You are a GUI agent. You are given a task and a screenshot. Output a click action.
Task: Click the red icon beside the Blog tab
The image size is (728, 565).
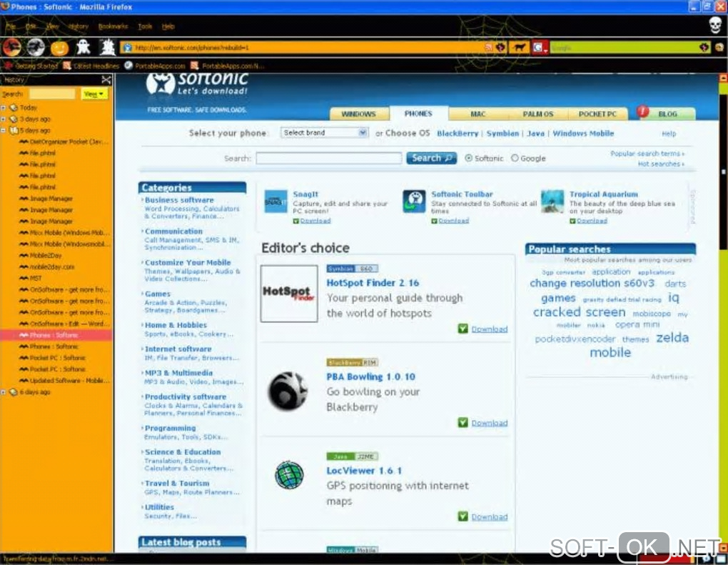click(x=643, y=111)
